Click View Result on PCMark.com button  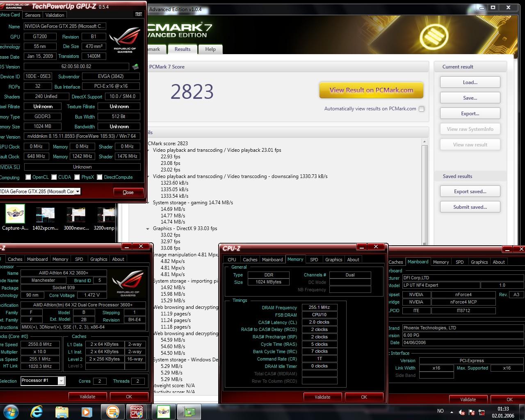(x=371, y=90)
